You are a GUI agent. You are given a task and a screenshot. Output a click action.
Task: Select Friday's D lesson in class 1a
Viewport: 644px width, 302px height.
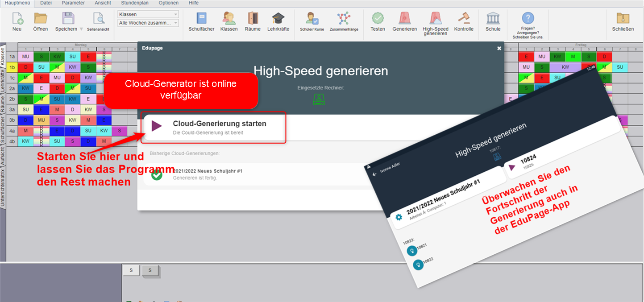(604, 57)
